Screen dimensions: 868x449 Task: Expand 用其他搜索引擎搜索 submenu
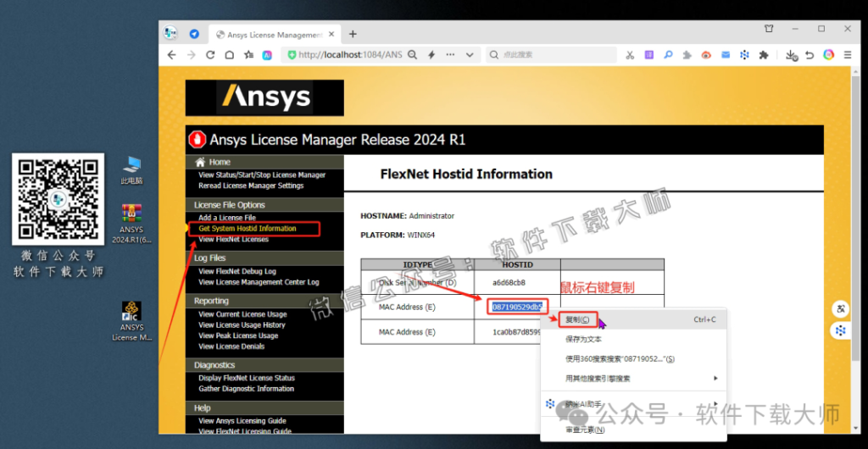[633, 379]
